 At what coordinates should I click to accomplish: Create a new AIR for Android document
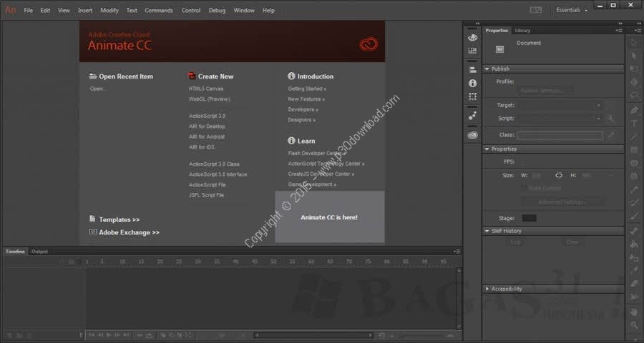coord(207,137)
